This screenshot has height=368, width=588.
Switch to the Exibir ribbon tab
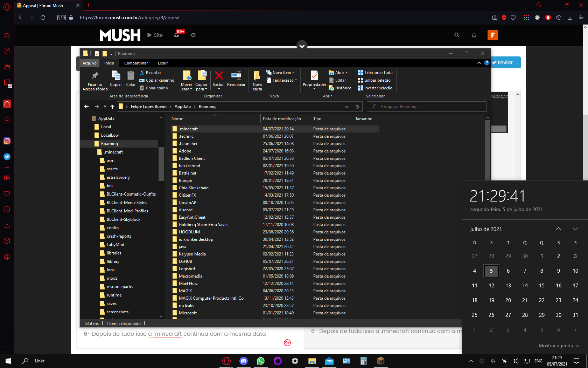click(x=163, y=63)
